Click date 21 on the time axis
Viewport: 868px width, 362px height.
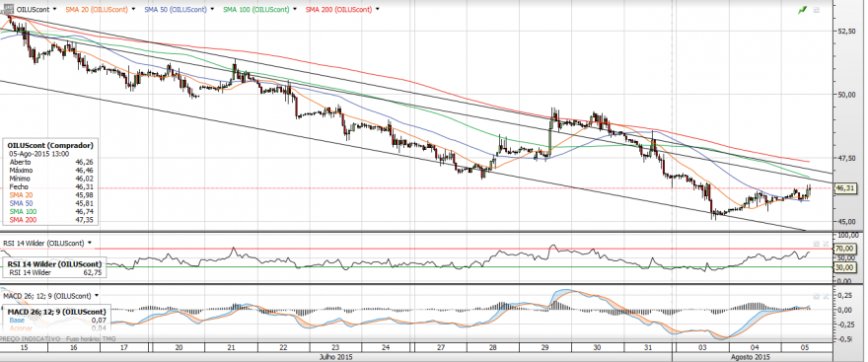[x=231, y=347]
